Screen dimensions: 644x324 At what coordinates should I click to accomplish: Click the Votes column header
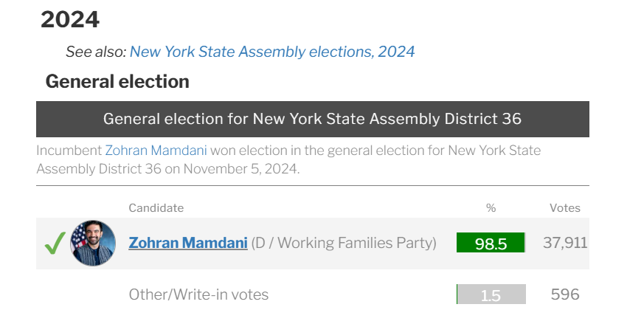point(564,208)
